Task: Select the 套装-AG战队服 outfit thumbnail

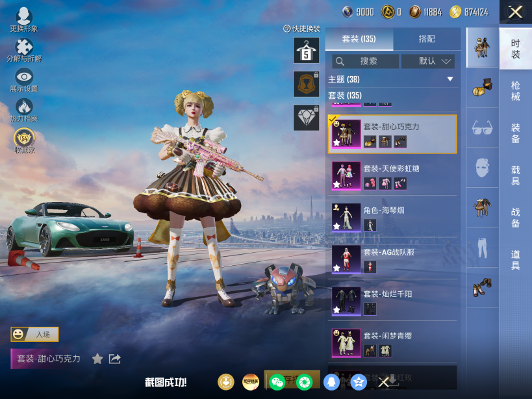Action: [346, 259]
